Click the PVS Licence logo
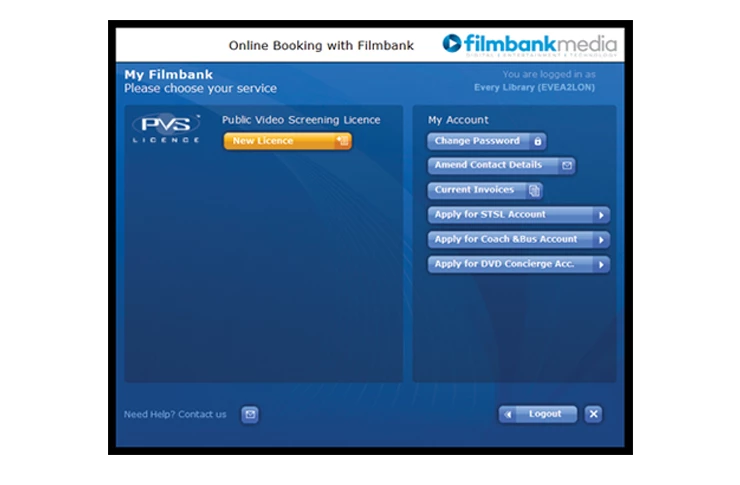Viewport: 740px width, 485px height. click(x=166, y=128)
